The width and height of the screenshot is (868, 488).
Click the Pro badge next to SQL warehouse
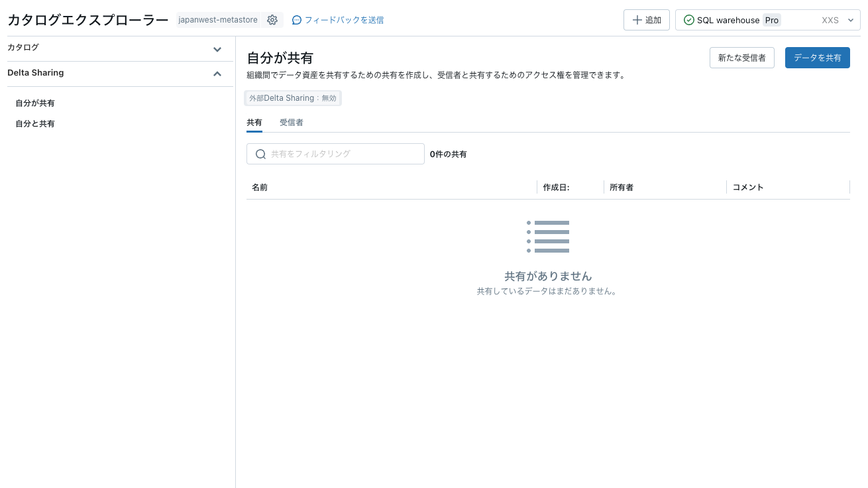pos(771,20)
